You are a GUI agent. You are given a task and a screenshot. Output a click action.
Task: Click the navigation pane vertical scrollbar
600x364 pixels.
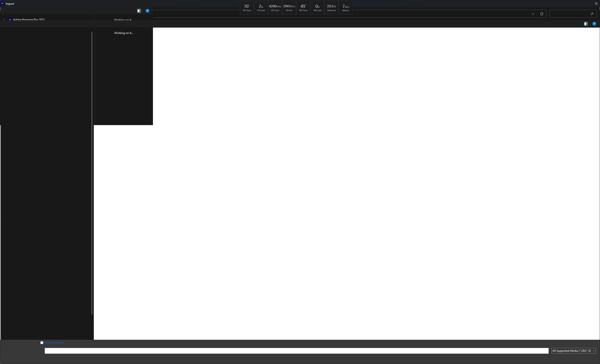click(92, 173)
